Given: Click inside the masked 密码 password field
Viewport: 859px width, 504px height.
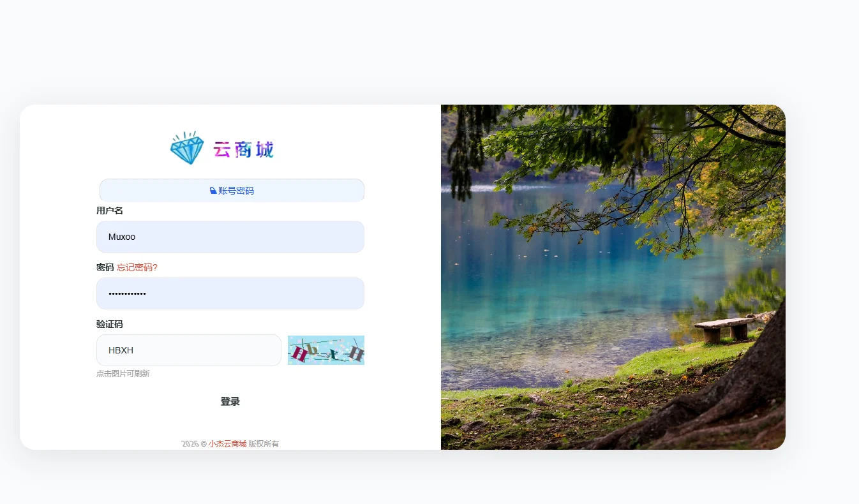Looking at the screenshot, I should click(x=230, y=293).
